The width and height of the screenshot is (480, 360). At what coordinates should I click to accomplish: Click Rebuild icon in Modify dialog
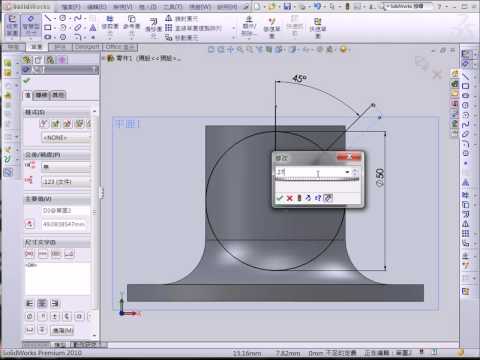pos(299,198)
